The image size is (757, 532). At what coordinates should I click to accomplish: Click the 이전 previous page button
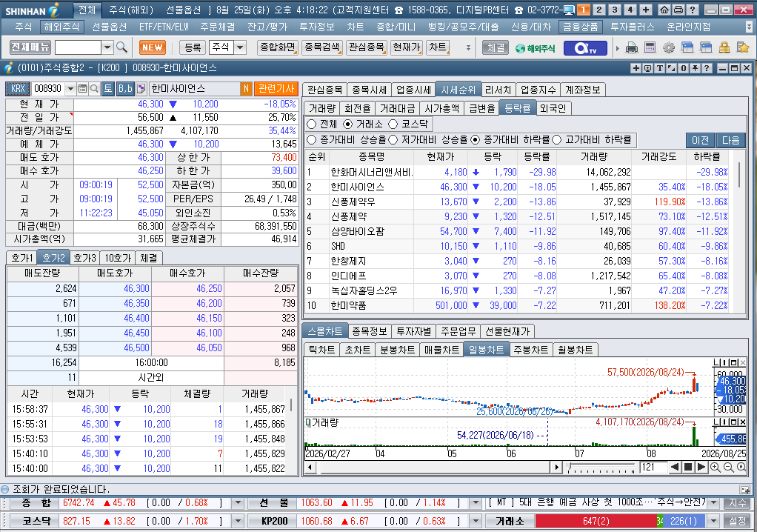(x=701, y=140)
